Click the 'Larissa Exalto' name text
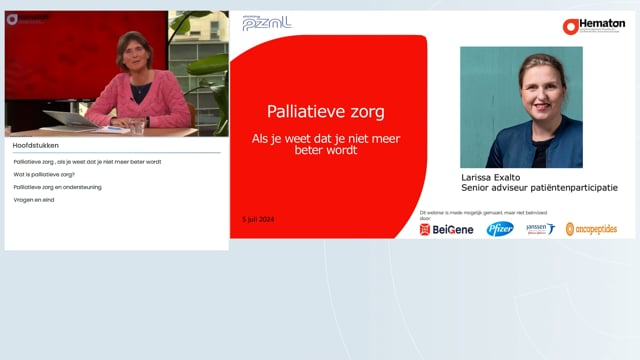The height and width of the screenshot is (360, 640). [491, 178]
